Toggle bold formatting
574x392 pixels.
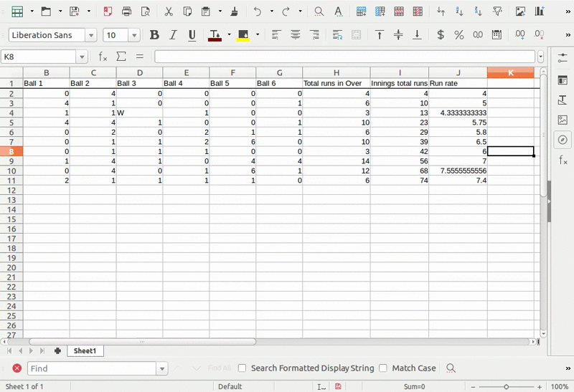click(154, 35)
